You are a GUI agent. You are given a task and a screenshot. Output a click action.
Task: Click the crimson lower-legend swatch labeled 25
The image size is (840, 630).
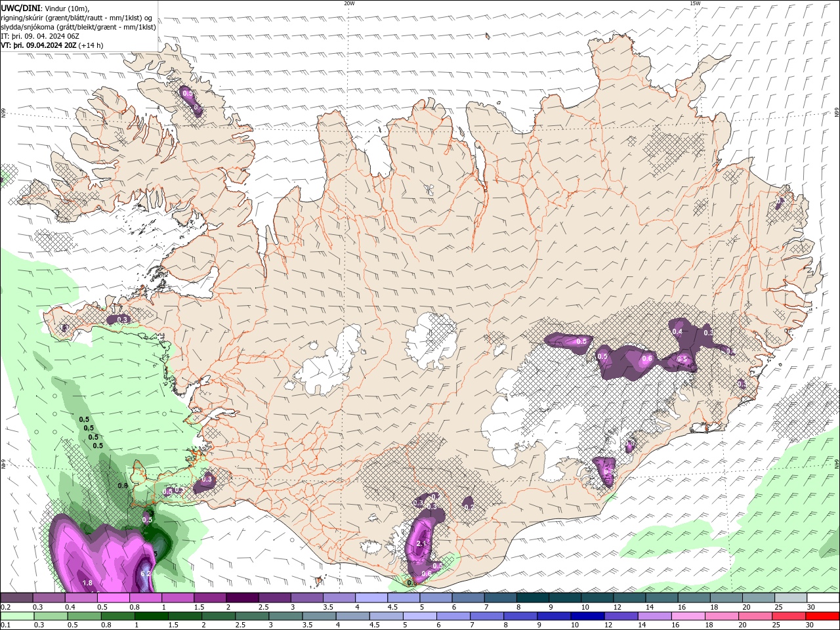point(789,616)
